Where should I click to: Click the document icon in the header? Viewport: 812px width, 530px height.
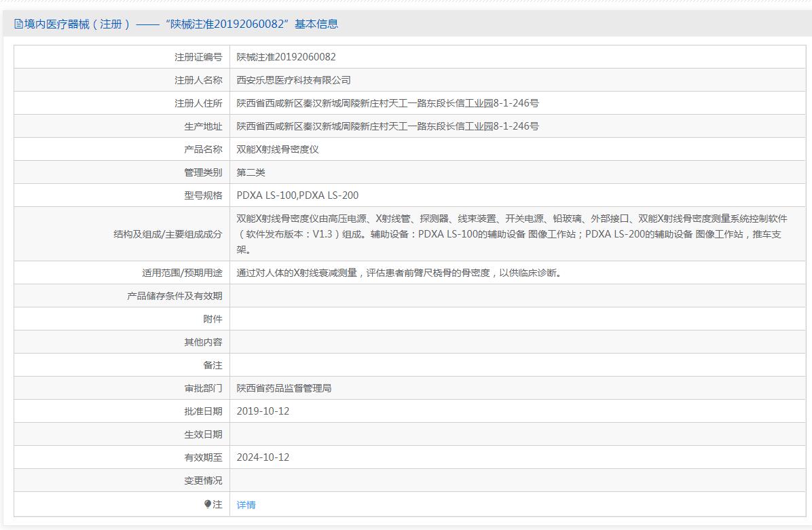(18, 24)
